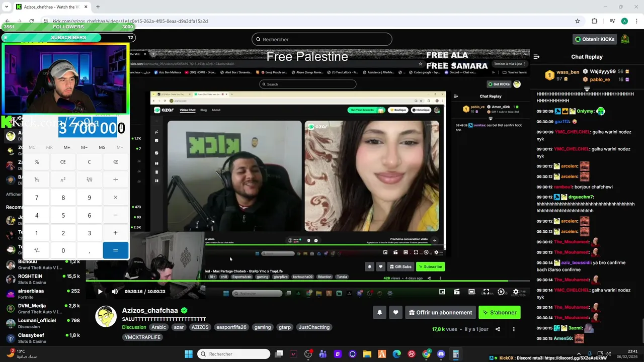Click calculator square root key
The height and width of the screenshot is (362, 644).
click(89, 179)
